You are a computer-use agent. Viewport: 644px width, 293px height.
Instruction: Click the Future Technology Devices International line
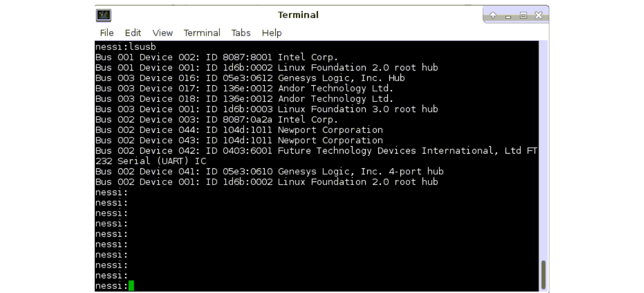pyautogui.click(x=316, y=151)
